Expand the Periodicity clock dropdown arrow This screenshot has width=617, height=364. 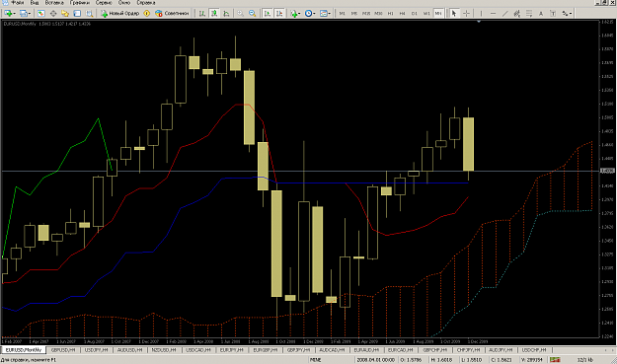[314, 14]
